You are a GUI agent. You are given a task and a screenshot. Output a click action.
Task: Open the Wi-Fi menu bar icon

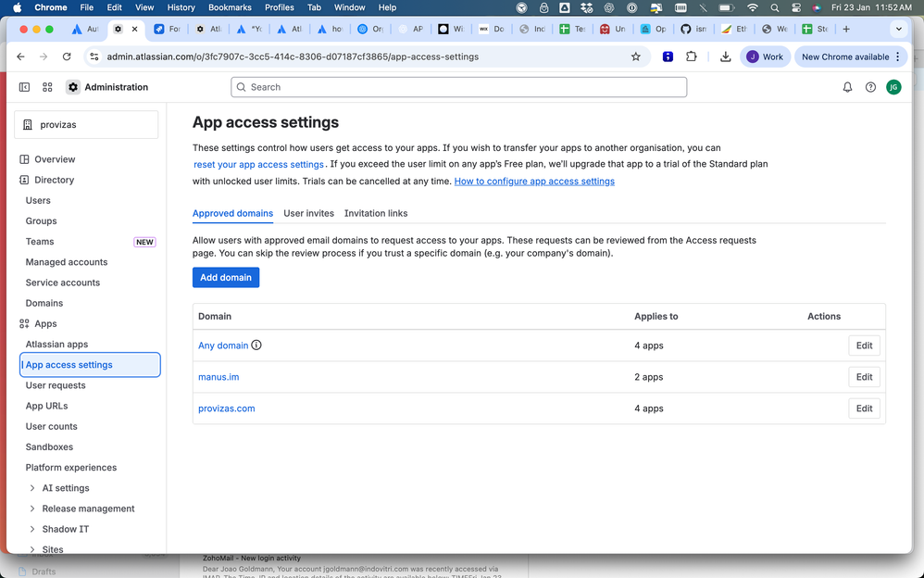coord(752,7)
